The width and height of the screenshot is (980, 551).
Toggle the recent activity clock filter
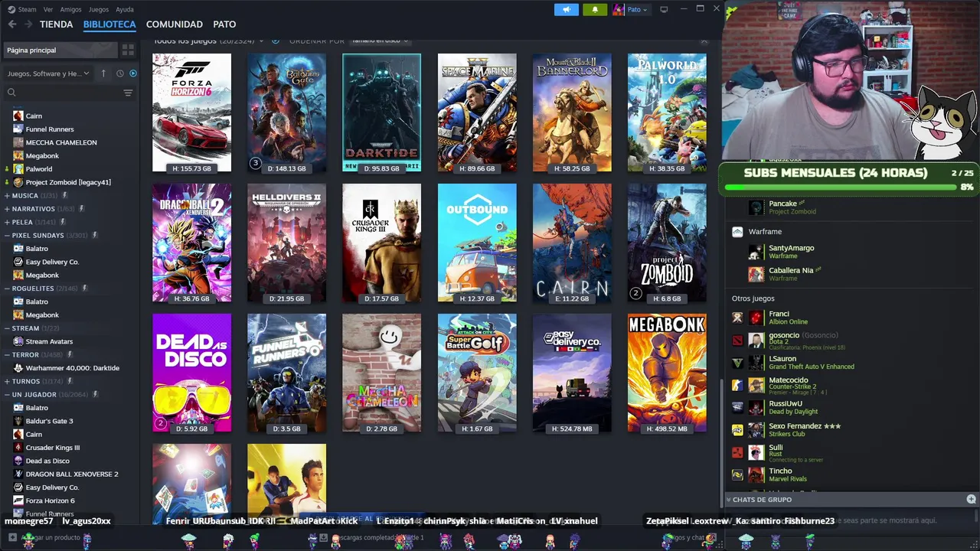[119, 73]
